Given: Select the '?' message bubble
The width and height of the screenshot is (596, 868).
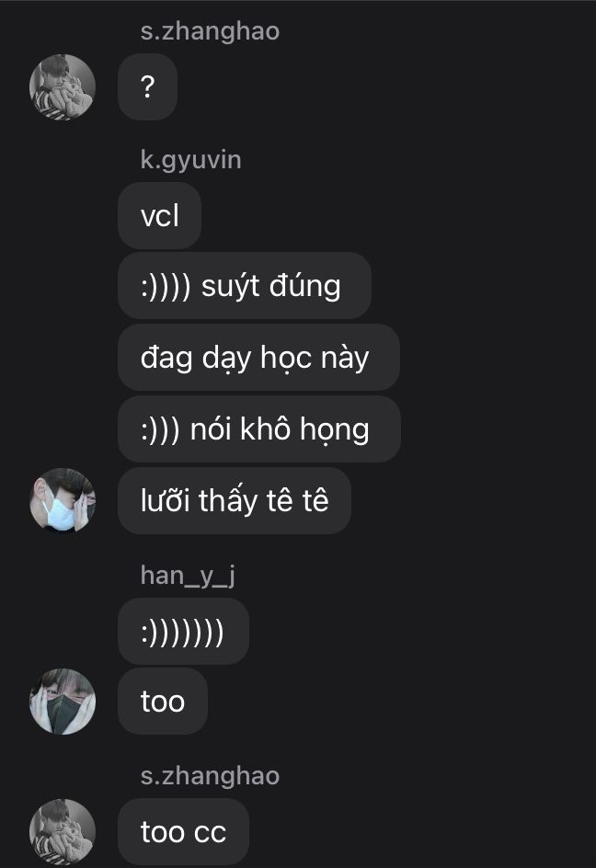Looking at the screenshot, I should pos(147,87).
